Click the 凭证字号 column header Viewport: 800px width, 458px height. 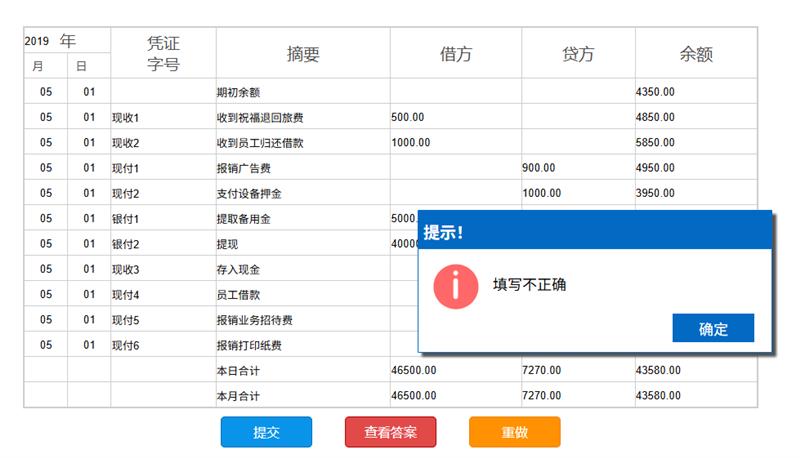tap(163, 54)
